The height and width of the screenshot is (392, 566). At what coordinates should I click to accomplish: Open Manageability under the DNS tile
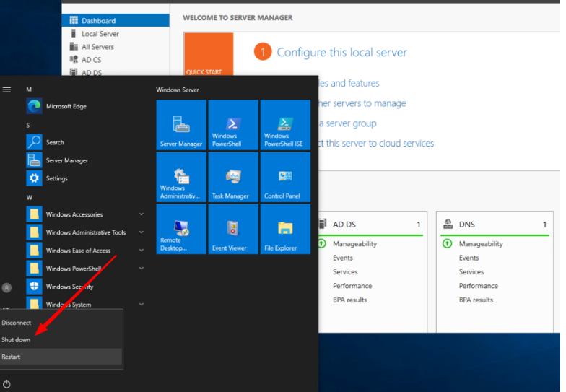click(x=482, y=244)
